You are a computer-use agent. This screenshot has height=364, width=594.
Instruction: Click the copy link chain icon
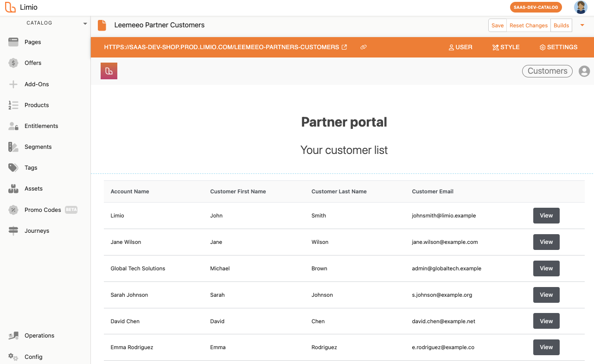(364, 47)
